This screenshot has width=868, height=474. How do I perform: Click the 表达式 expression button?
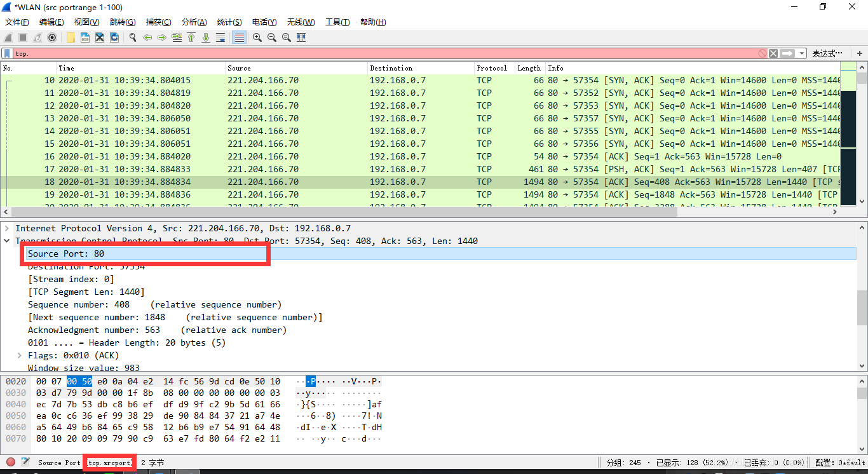coord(827,53)
